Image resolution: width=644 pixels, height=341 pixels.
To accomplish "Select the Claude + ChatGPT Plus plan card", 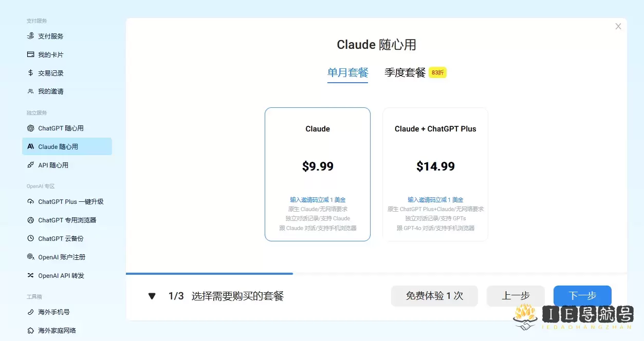I will 435,174.
